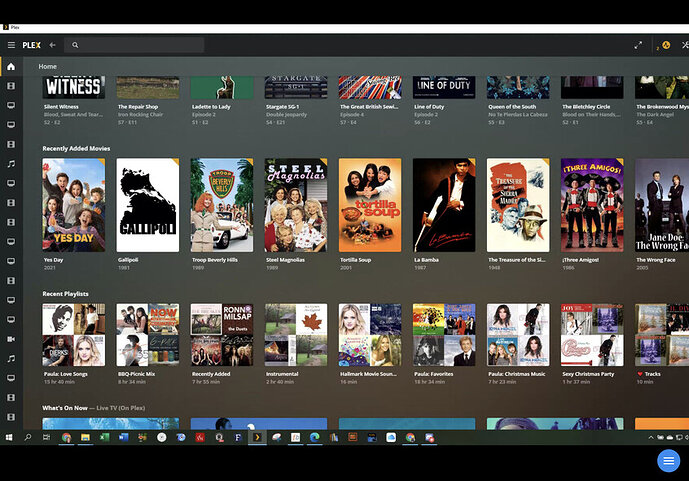689x481 pixels.
Task: Open the Paula: Christmas Music playlist cover
Action: (518, 335)
